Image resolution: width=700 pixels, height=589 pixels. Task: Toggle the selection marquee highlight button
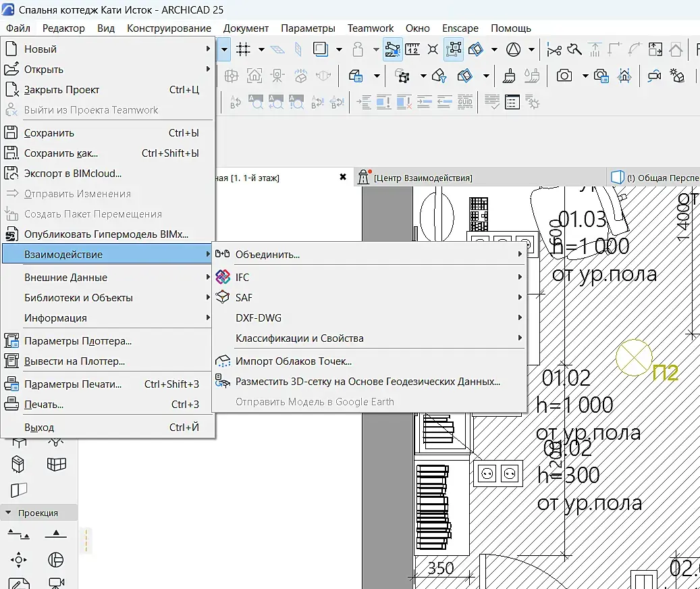[x=454, y=49]
